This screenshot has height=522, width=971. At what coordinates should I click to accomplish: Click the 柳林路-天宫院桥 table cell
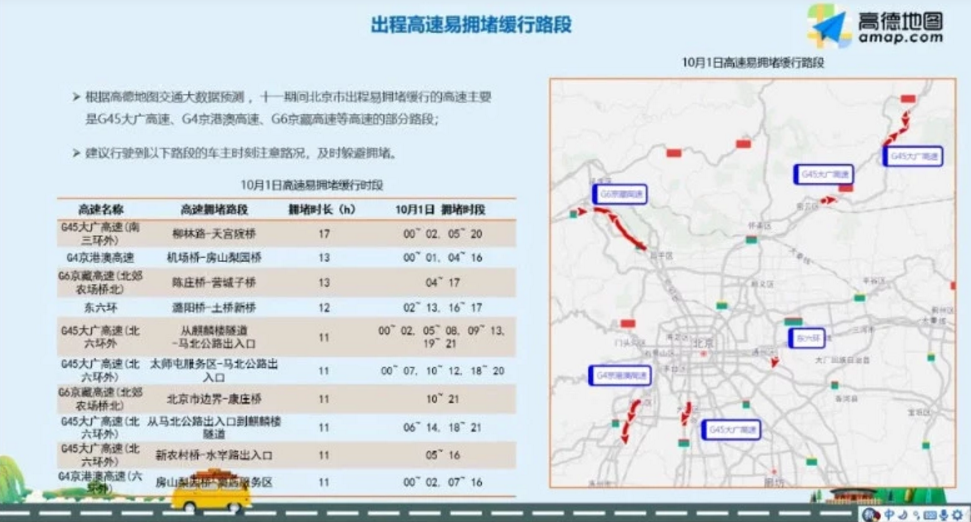pos(216,233)
